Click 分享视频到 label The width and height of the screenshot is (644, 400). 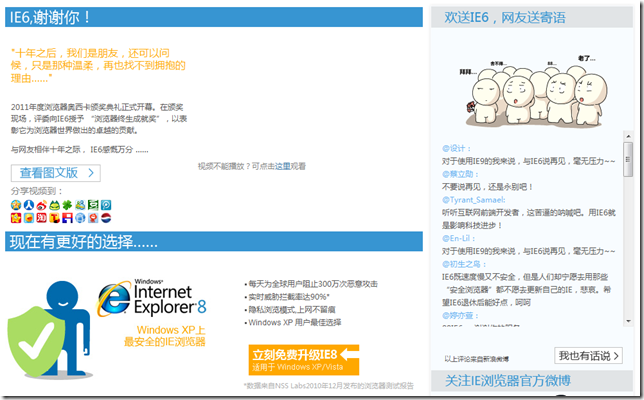click(37, 191)
